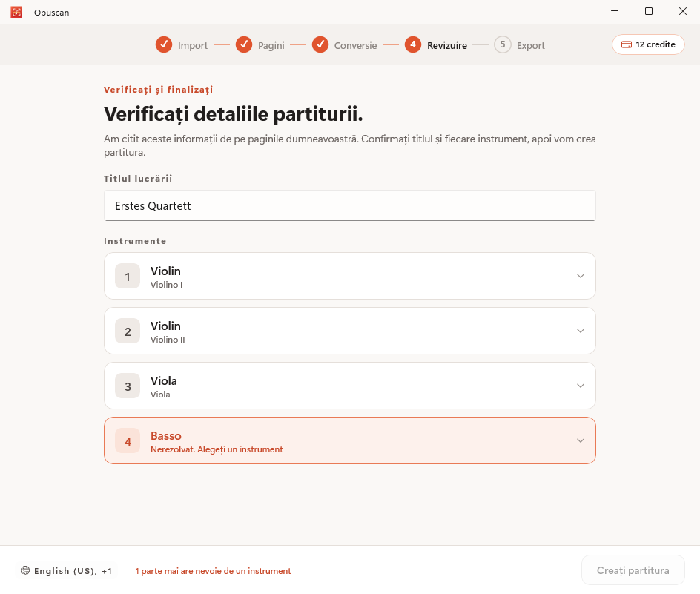Image resolution: width=700 pixels, height=594 pixels.
Task: Click the Conversie step checkmark icon
Action: coord(320,44)
